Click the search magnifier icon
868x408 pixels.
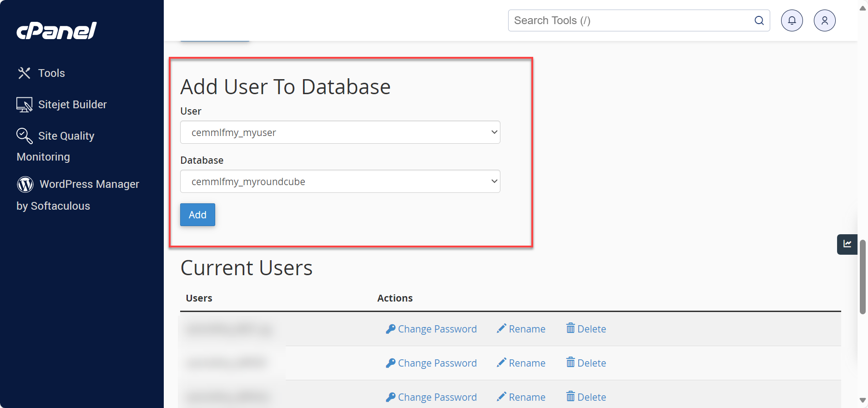coord(759,20)
